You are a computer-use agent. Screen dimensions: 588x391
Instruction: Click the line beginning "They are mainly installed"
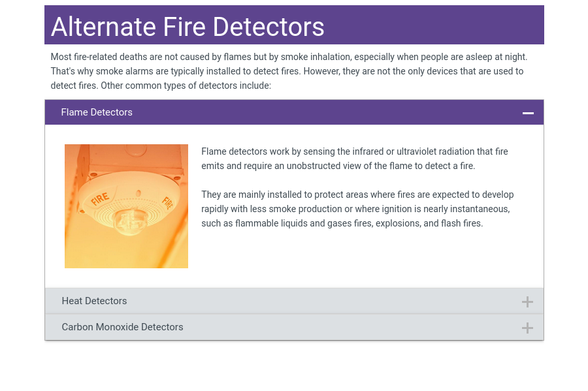tap(357, 195)
